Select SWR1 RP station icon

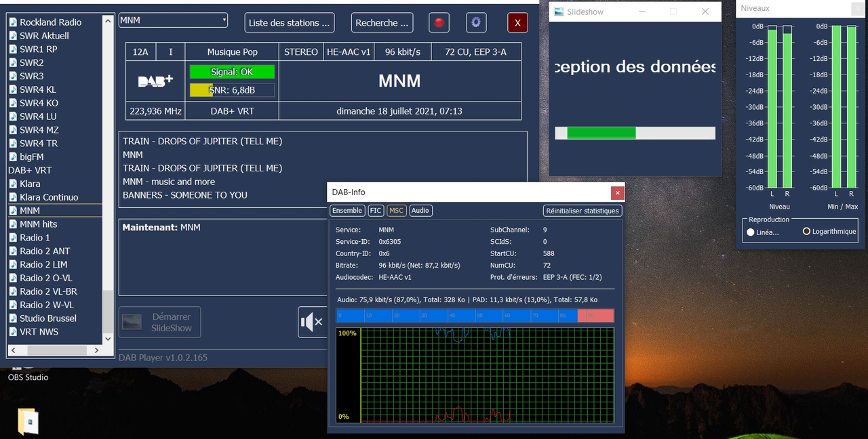pos(13,49)
